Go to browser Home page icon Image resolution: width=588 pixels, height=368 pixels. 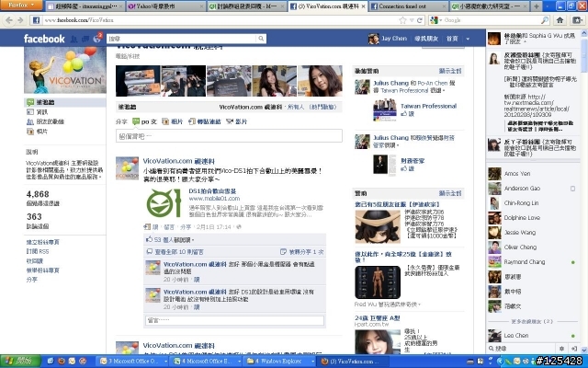click(x=560, y=20)
